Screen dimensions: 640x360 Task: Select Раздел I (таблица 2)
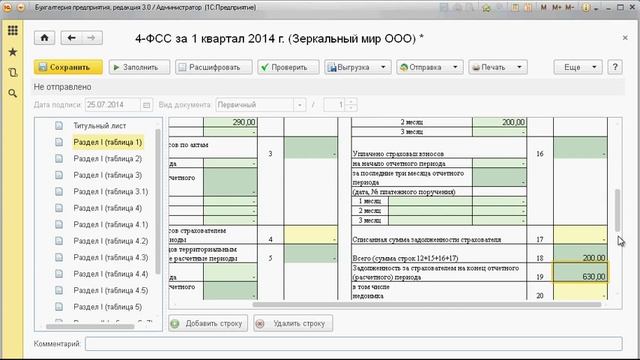coord(108,159)
